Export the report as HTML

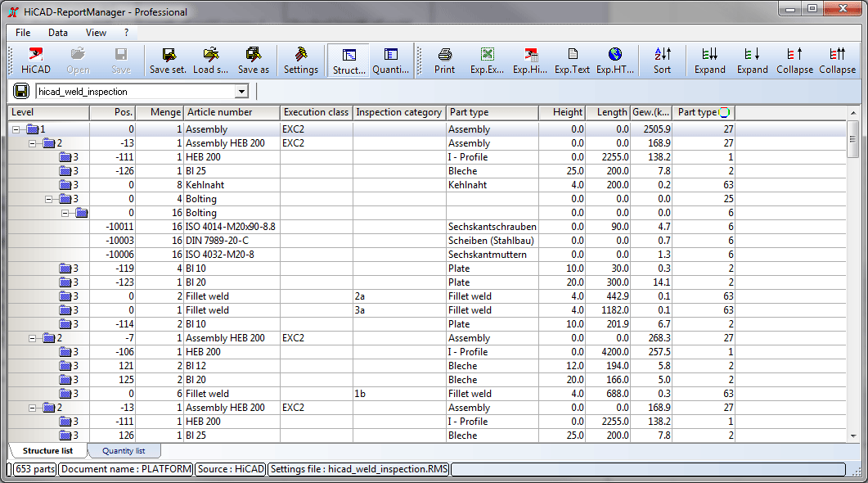pyautogui.click(x=614, y=61)
